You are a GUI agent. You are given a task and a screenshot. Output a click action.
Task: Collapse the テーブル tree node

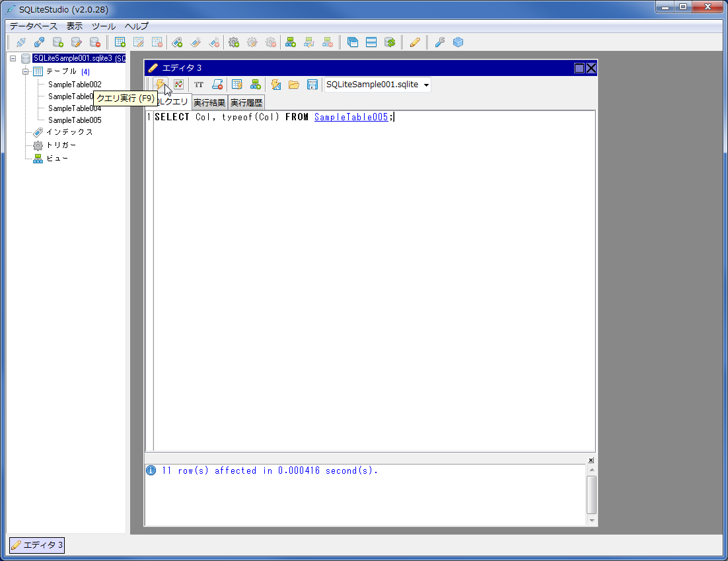(x=26, y=71)
